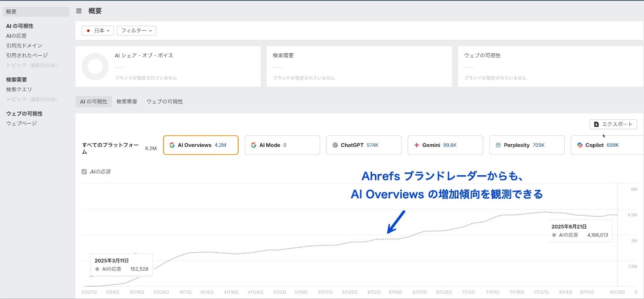Screen dimensions: 644x299
Task: Select the ChatGPT 574K platform card
Action: [364, 145]
